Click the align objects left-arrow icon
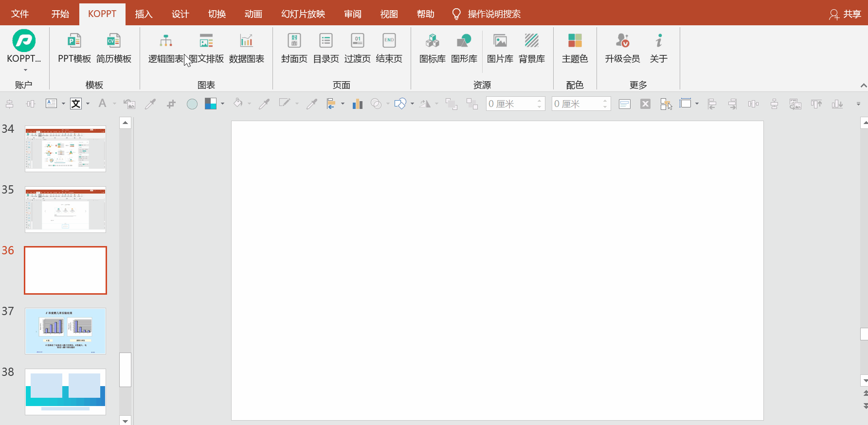Image resolution: width=868 pixels, height=425 pixels. [331, 104]
